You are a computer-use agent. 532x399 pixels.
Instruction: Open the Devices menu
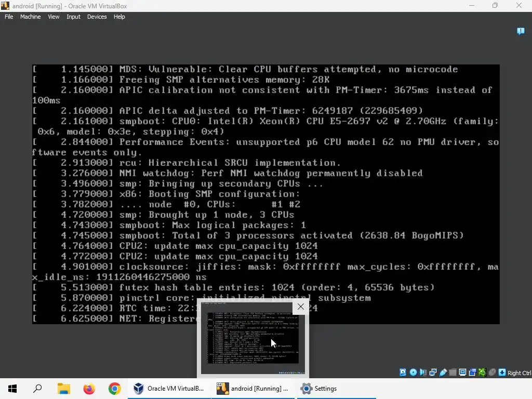[x=97, y=17]
